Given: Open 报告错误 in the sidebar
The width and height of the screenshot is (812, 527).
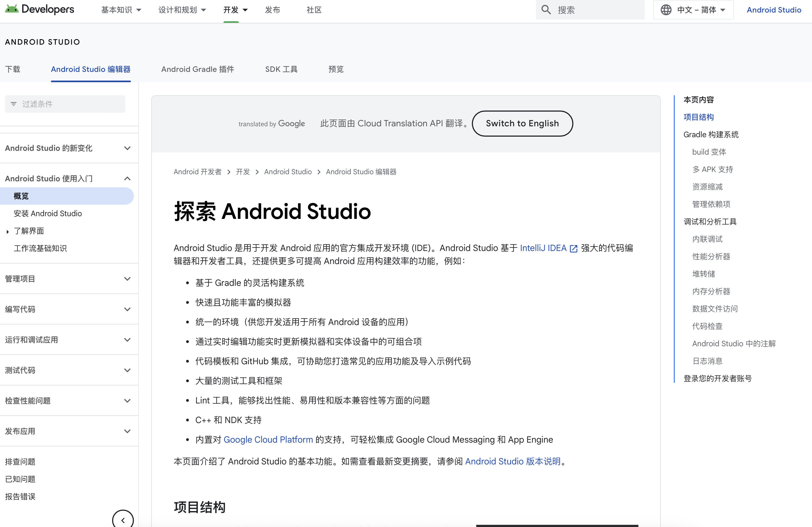Looking at the screenshot, I should tap(20, 497).
